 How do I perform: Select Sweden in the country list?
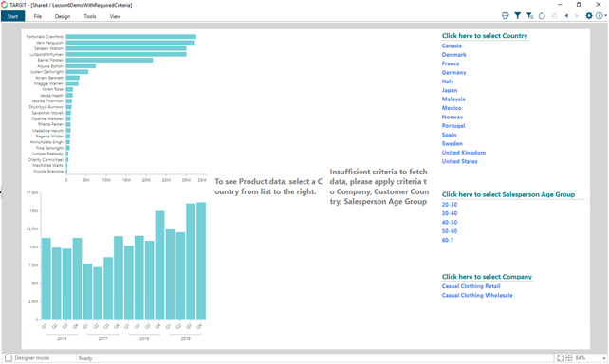tap(452, 143)
